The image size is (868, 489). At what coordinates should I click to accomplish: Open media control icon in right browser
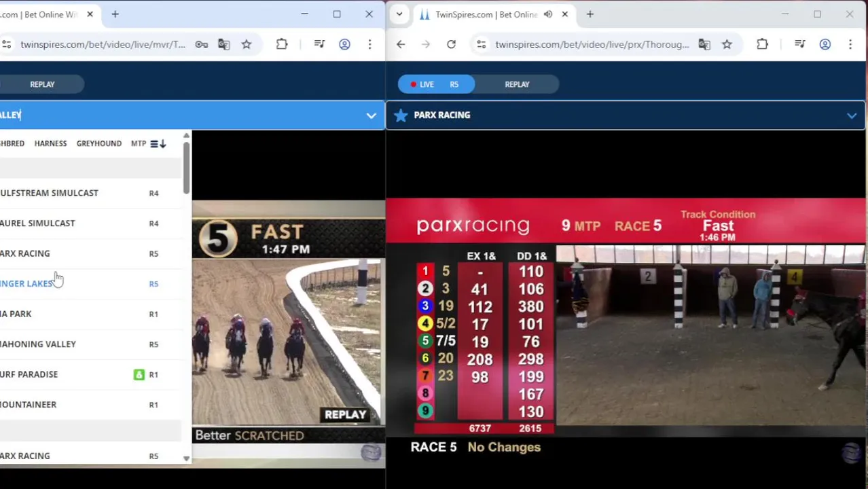799,44
